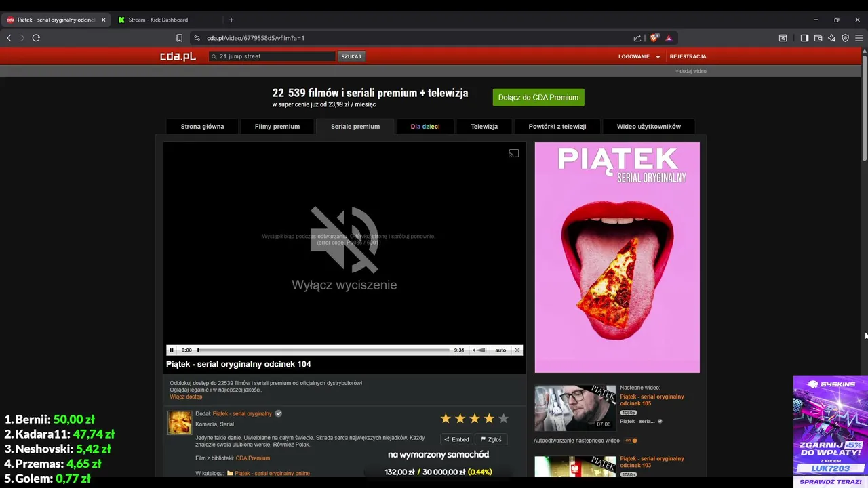Screen dimensions: 868x488
Task: Click the cda.pl logo
Action: click(x=178, y=56)
